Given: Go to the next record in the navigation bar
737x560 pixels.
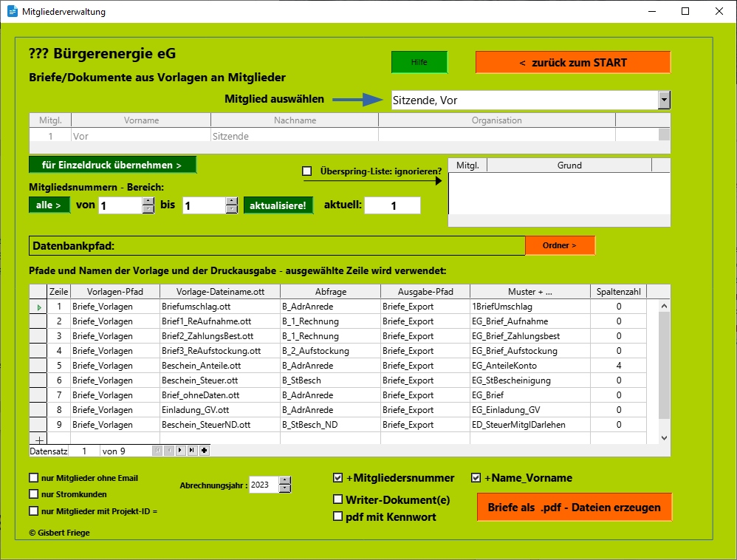Looking at the screenshot, I should (x=180, y=451).
